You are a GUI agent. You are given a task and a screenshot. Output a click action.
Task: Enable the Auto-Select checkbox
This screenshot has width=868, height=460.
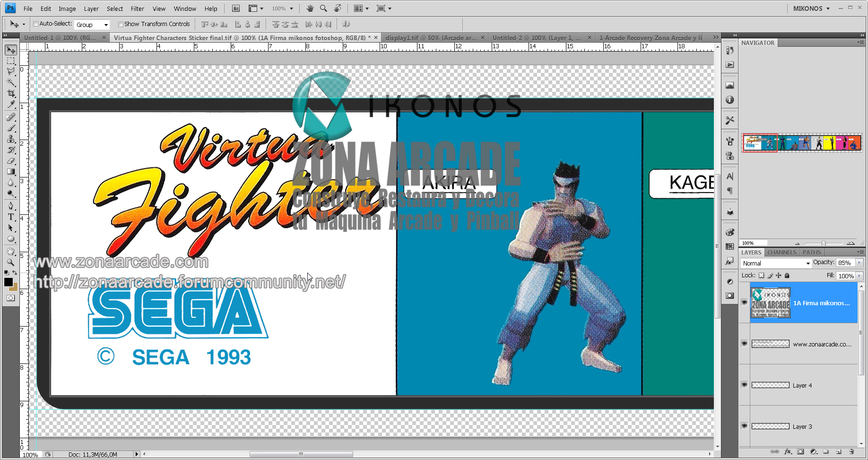[35, 24]
